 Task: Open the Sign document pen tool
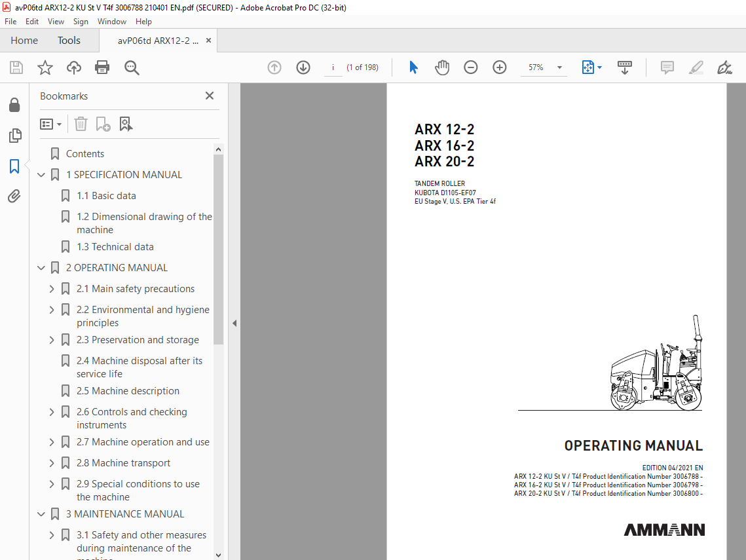pyautogui.click(x=724, y=67)
